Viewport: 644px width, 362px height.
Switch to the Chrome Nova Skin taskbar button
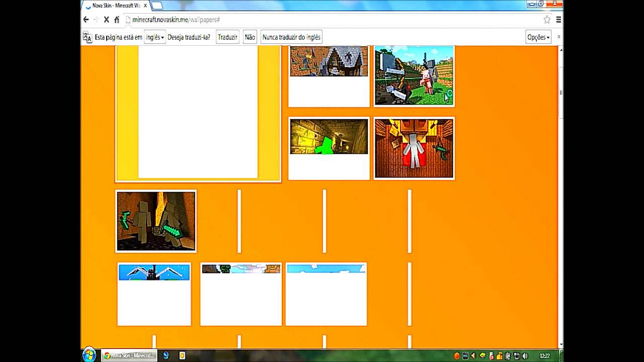coord(129,355)
